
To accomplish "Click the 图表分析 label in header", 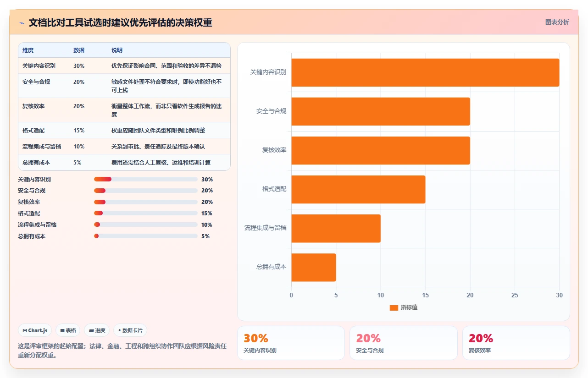I will click(x=557, y=22).
